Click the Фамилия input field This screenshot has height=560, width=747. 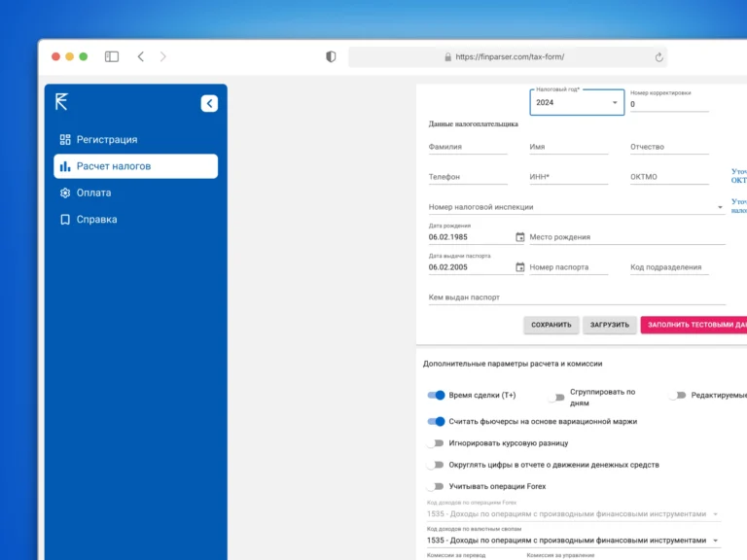[468, 147]
